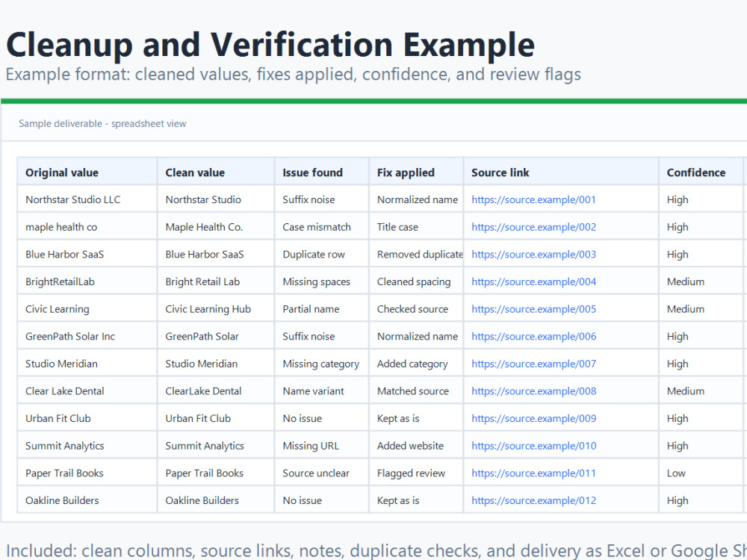747x560 pixels.
Task: Click the 'Clean value' column header
Action: pos(216,172)
